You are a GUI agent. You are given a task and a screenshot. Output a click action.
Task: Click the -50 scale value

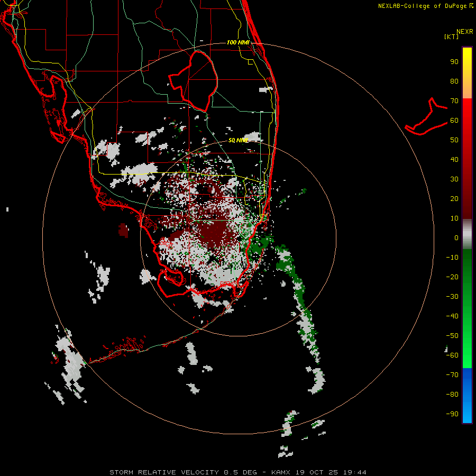[452, 336]
